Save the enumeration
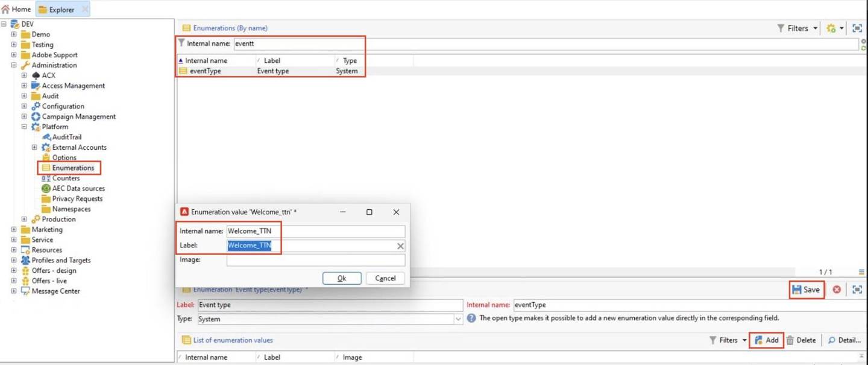Image resolution: width=868 pixels, height=365 pixels. (807, 290)
